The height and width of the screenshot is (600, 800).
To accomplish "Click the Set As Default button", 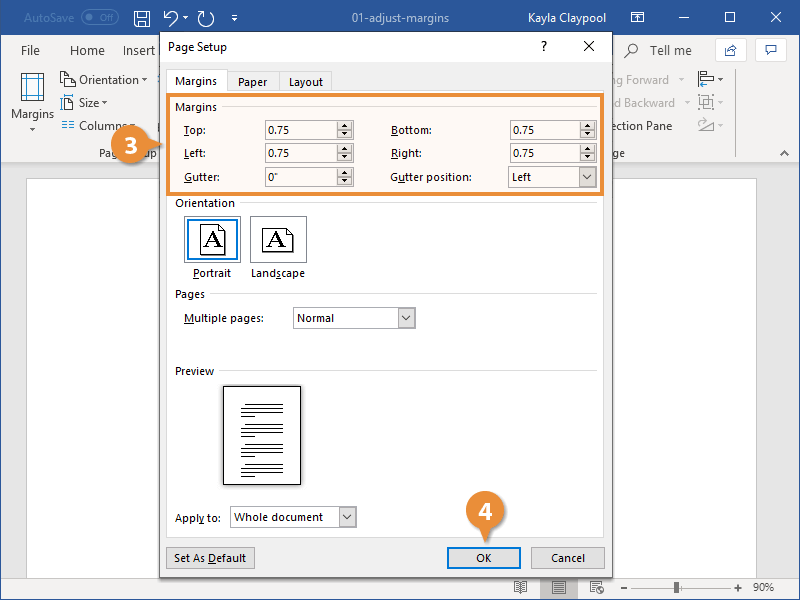I will coord(210,558).
